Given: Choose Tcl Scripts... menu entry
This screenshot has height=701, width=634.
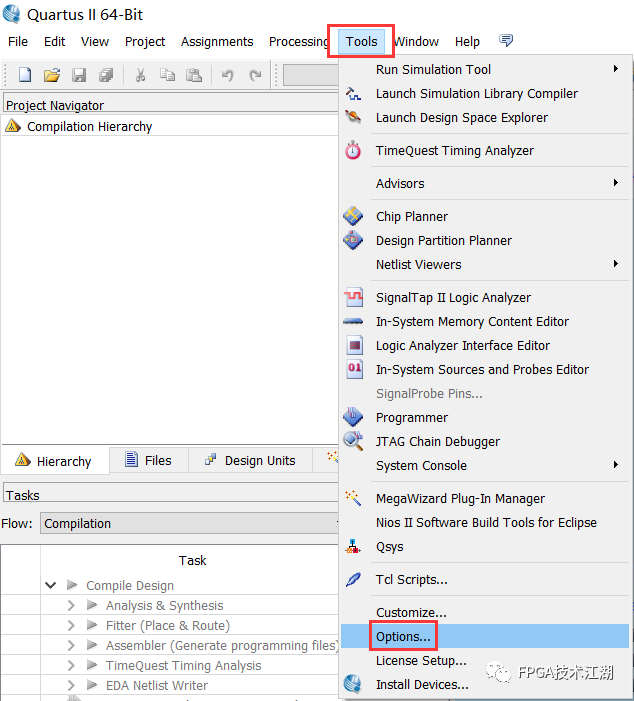Looking at the screenshot, I should click(x=411, y=579).
